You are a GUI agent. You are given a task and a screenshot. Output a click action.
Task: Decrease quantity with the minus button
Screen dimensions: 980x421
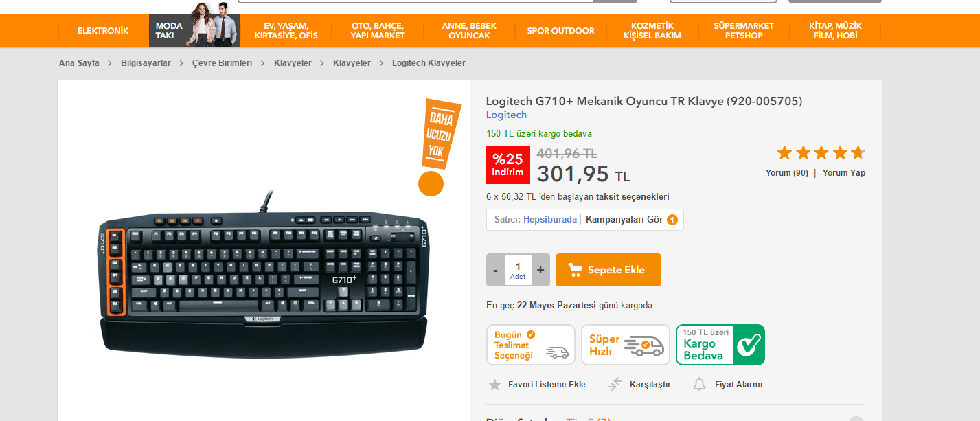(x=495, y=270)
